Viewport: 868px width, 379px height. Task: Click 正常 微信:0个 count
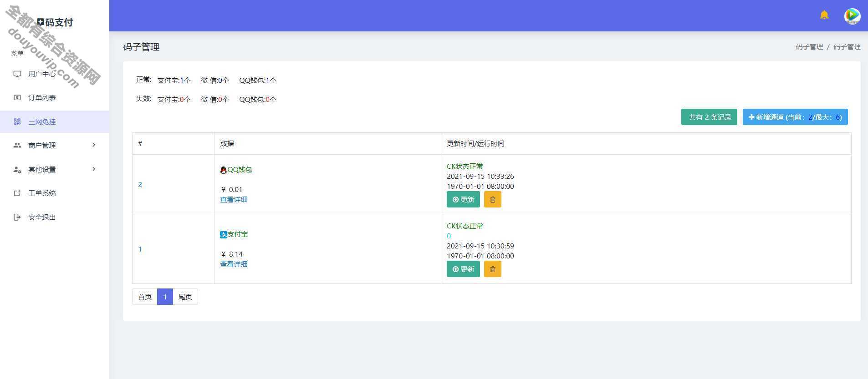214,80
